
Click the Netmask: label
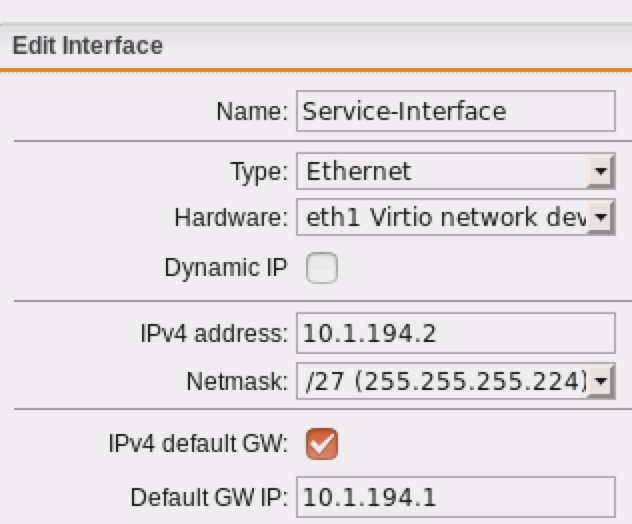[x=237, y=382]
